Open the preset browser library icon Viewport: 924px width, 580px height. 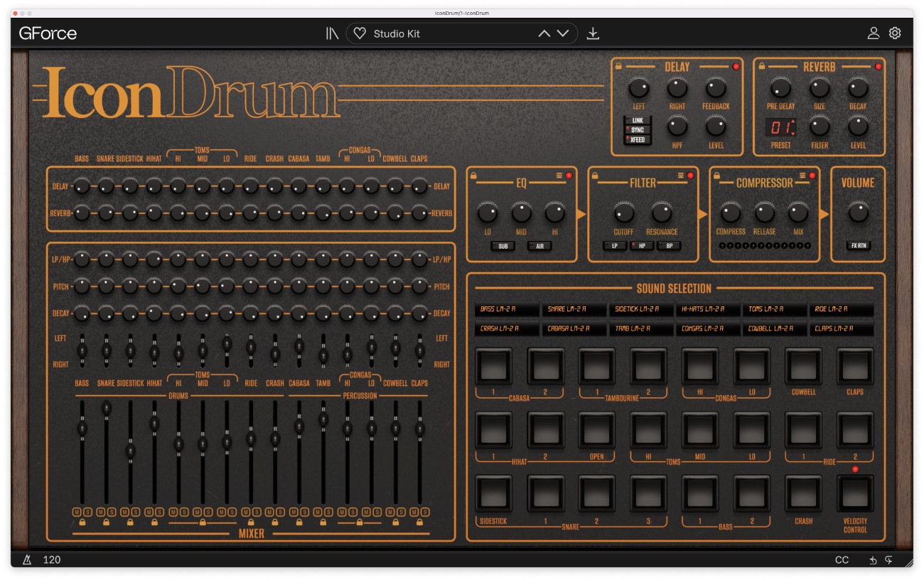[332, 33]
